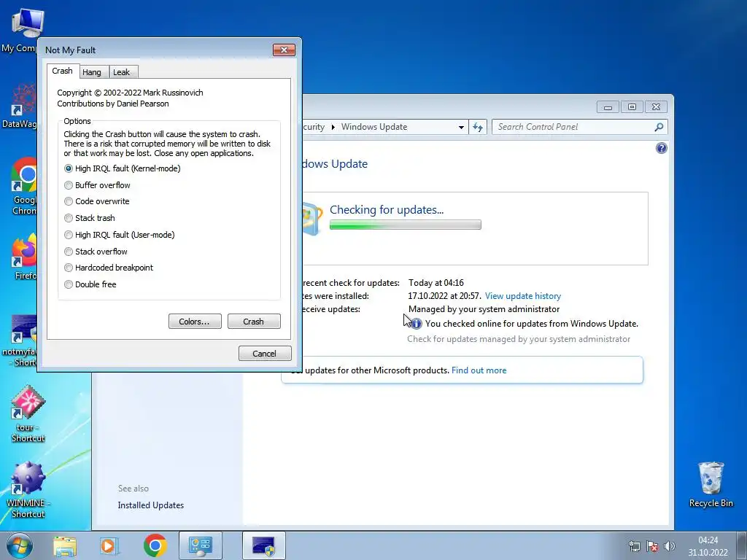Open Google Chrome from taskbar
Screen dimensions: 747x560
click(155, 545)
